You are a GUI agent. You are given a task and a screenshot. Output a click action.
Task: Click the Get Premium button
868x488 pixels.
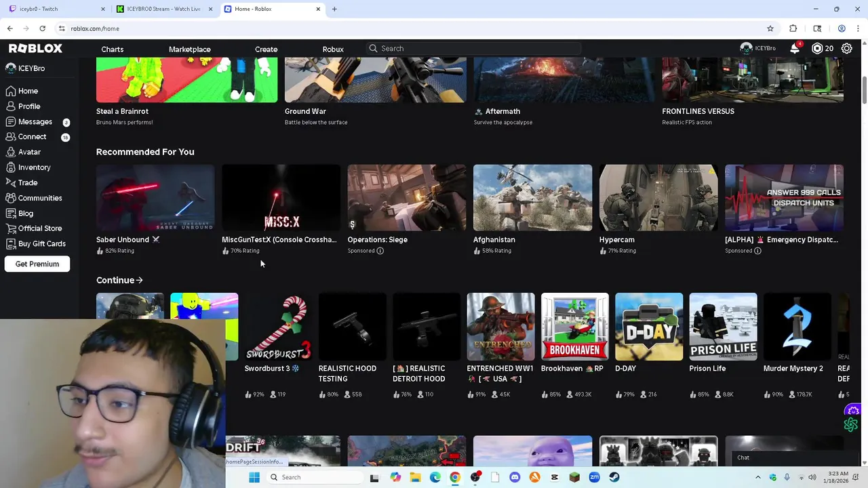(x=37, y=264)
